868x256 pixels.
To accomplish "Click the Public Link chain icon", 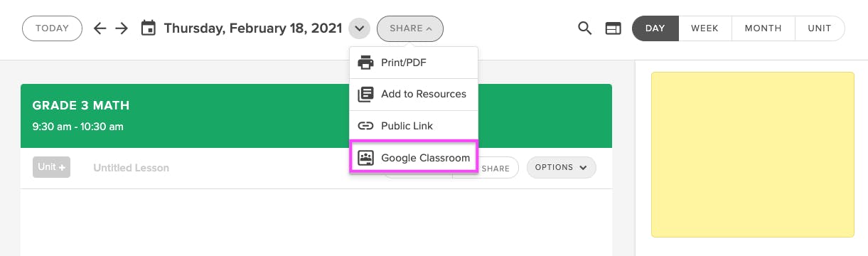I will pos(365,126).
